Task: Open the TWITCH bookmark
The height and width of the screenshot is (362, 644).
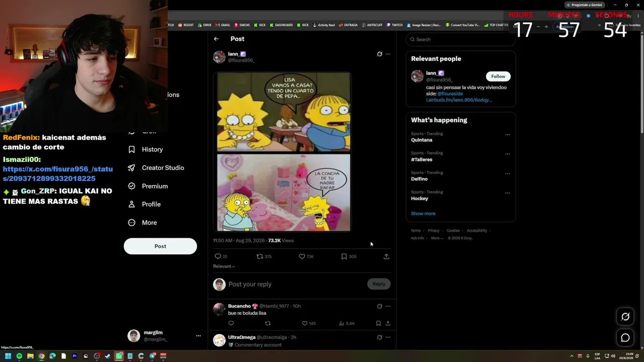Action: (394, 25)
